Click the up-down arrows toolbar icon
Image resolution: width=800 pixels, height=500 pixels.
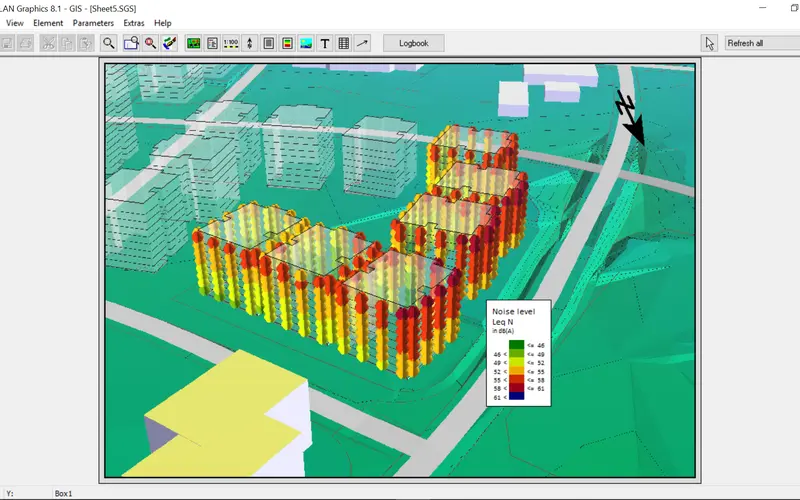tap(249, 43)
